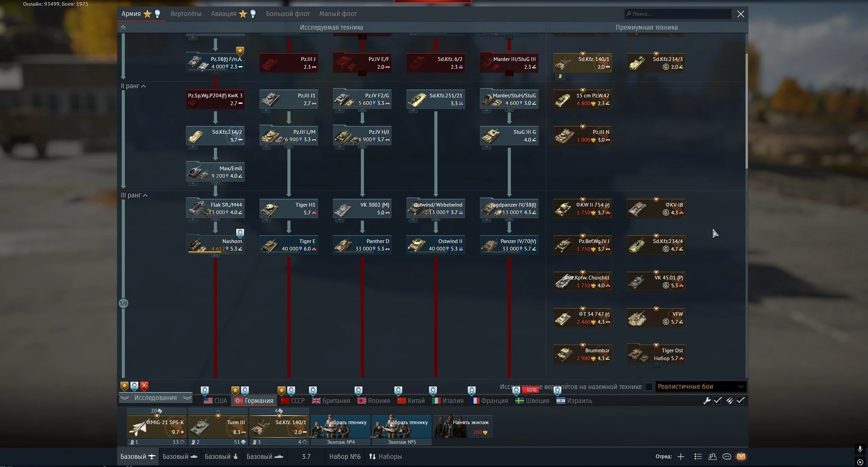The image size is (868, 467).
Task: Open the contacts people icon
Action: click(x=712, y=456)
